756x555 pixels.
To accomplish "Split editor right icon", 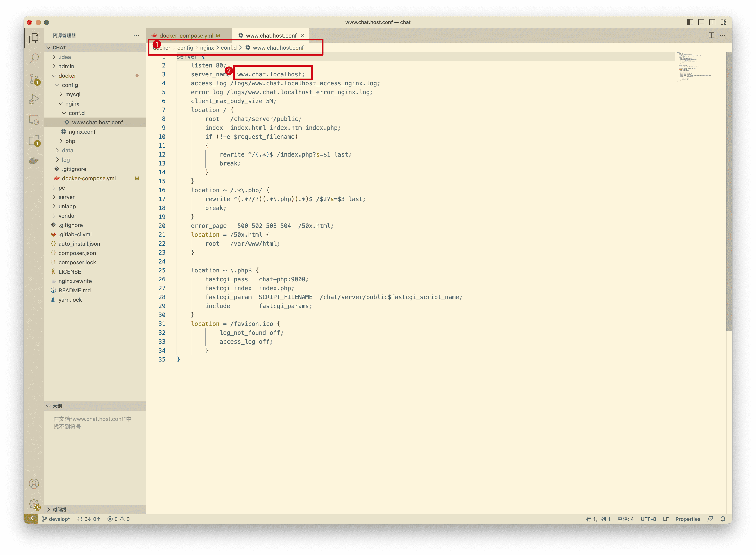I will [x=712, y=35].
